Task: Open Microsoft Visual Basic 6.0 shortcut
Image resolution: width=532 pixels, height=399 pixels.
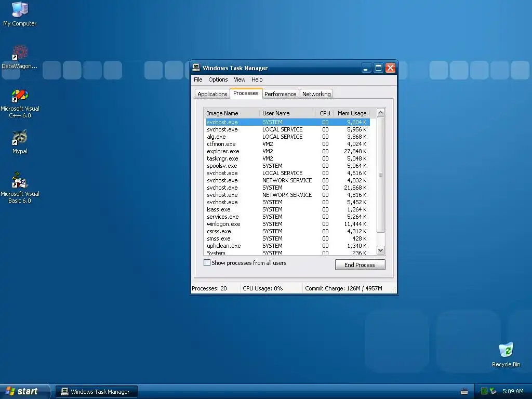Action: pyautogui.click(x=20, y=188)
